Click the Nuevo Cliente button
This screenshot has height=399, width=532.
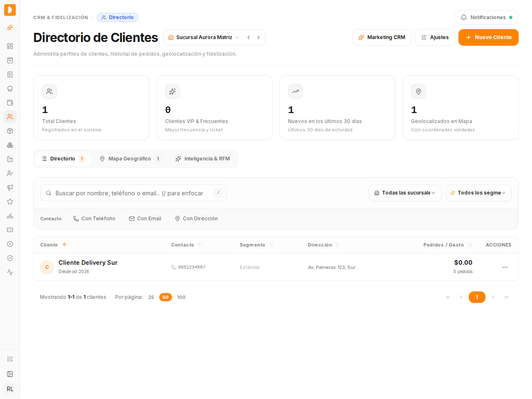[x=488, y=37]
